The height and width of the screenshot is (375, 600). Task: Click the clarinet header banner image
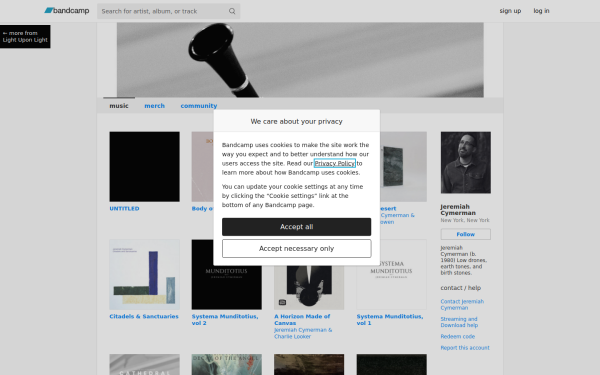click(x=300, y=60)
